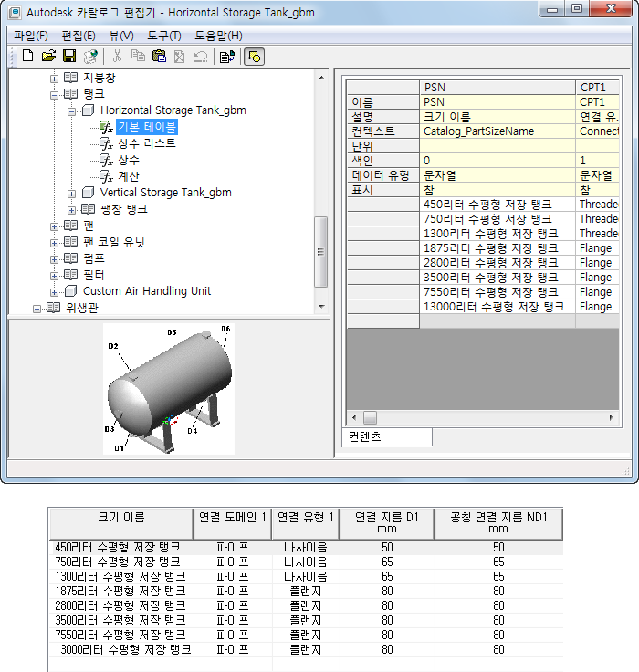639x672 pixels.
Task: Click the fx icon beside 상수 리스트
Action: pos(106,143)
